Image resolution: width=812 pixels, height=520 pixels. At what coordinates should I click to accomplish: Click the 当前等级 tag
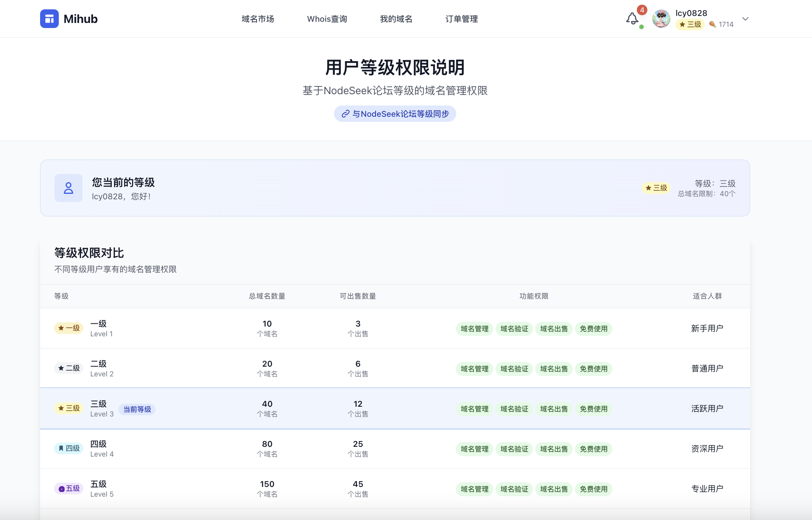[x=137, y=409]
